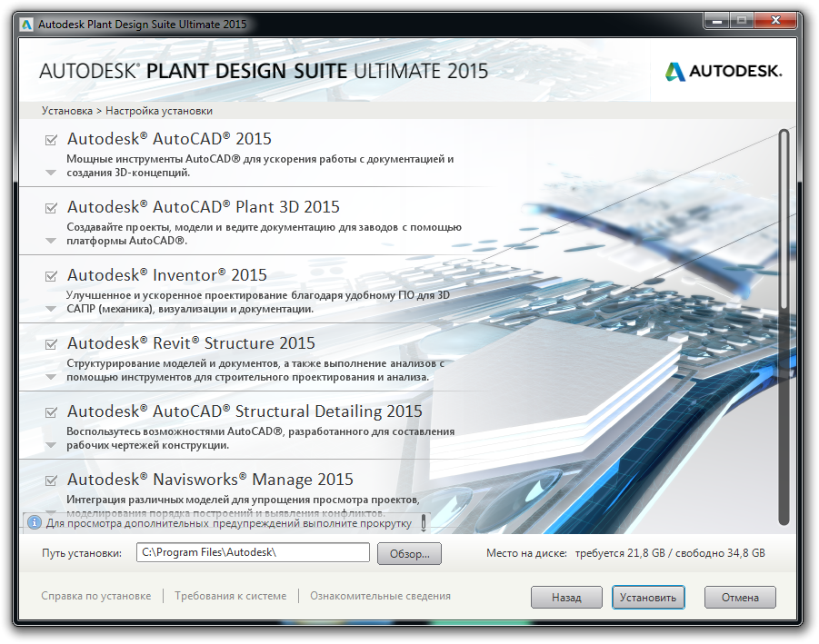Disable the Autodesk Inventor 2015 checkbox
Image resolution: width=819 pixels, height=644 pixels.
click(x=51, y=276)
